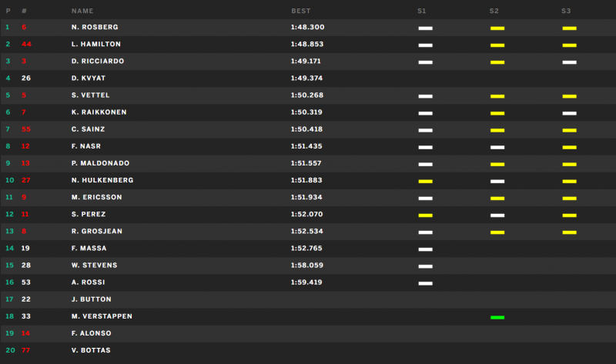The height and width of the screenshot is (364, 616).
Task: Click Raikkonen's white S3 sector bar
Action: tap(569, 113)
